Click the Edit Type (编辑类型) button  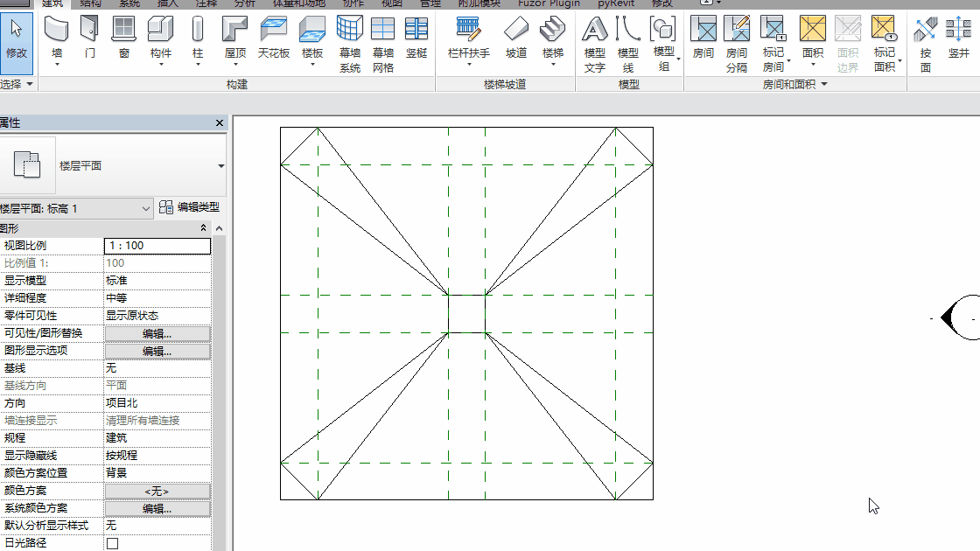coord(189,208)
